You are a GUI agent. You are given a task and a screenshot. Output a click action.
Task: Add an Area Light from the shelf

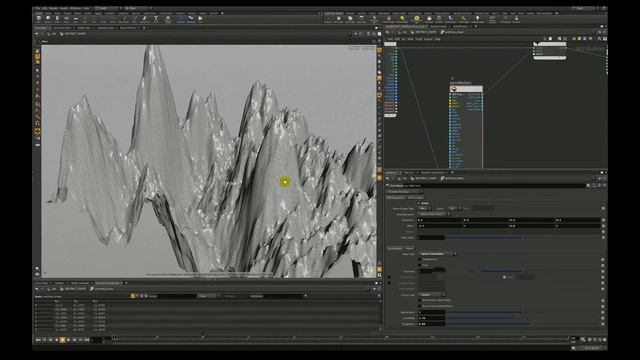tap(361, 19)
